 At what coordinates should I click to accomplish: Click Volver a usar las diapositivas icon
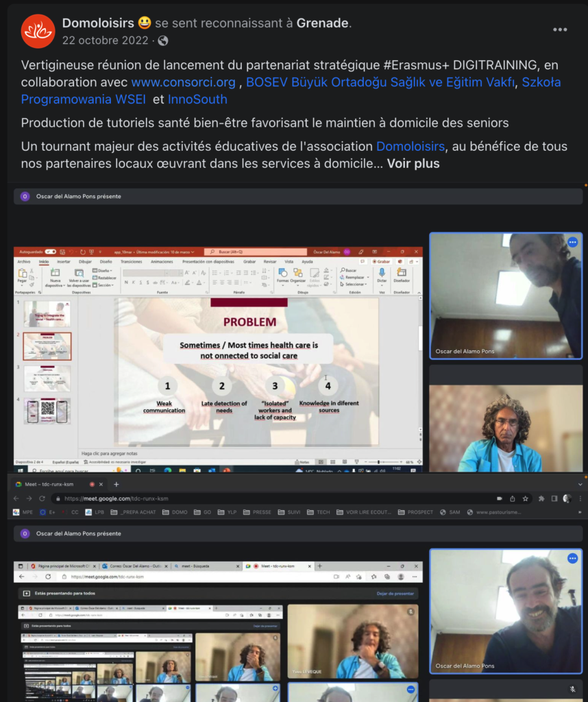click(x=79, y=273)
